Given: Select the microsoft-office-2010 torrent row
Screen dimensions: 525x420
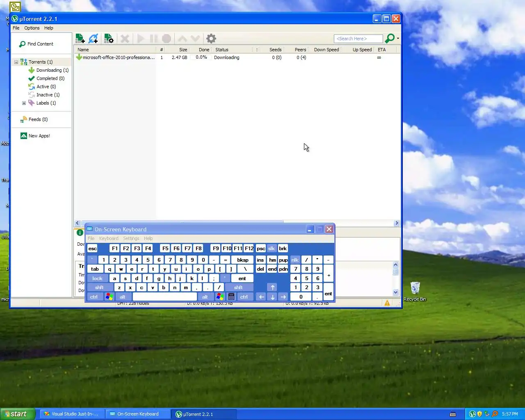Looking at the screenshot, I should (237, 57).
